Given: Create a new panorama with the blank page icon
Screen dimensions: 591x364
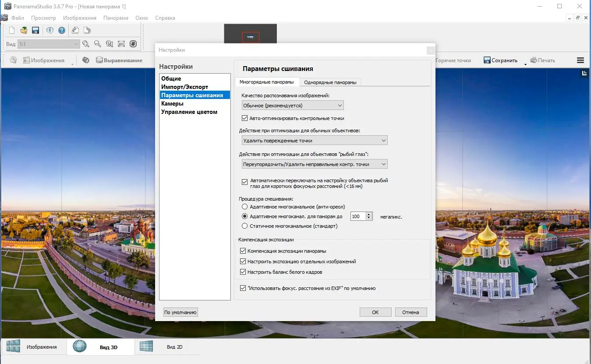Looking at the screenshot, I should click(12, 30).
